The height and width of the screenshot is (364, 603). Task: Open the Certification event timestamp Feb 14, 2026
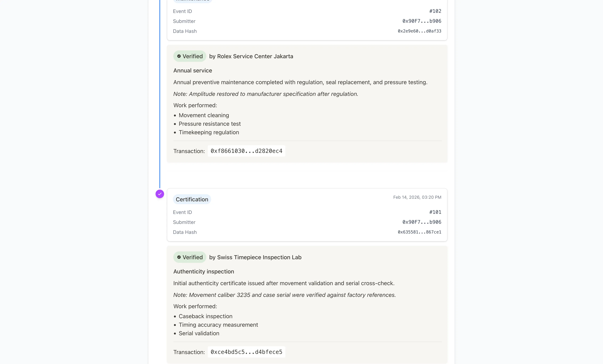click(x=417, y=197)
